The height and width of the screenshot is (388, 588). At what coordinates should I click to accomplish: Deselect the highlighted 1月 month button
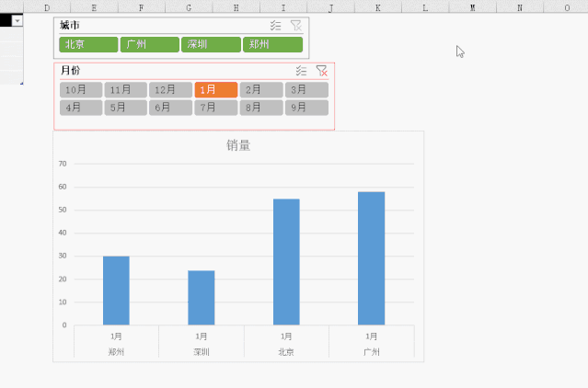[215, 90]
